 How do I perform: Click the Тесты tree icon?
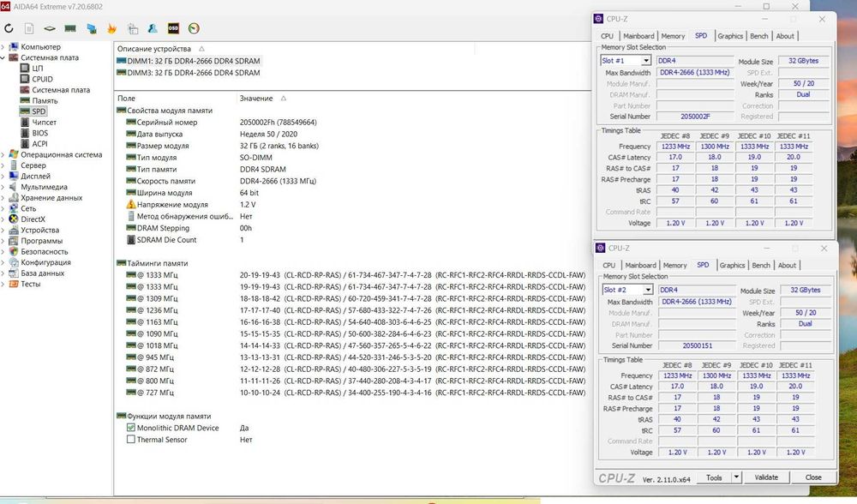click(14, 284)
